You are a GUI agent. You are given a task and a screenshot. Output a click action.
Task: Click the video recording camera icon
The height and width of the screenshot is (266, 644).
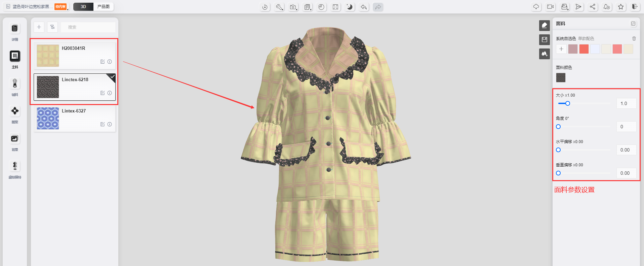pos(550,7)
